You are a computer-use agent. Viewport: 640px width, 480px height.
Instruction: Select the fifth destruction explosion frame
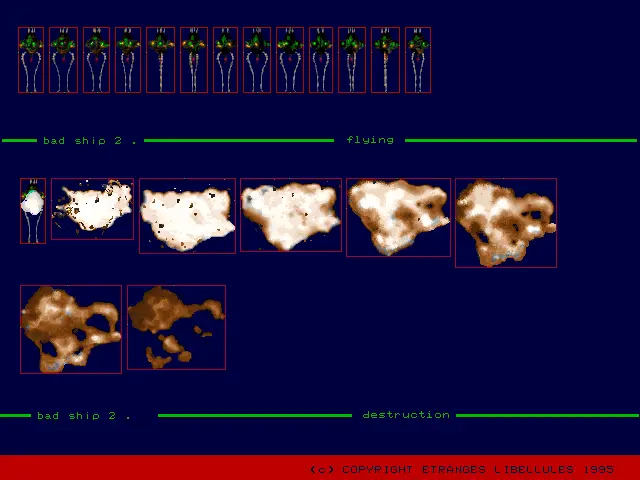point(398,218)
